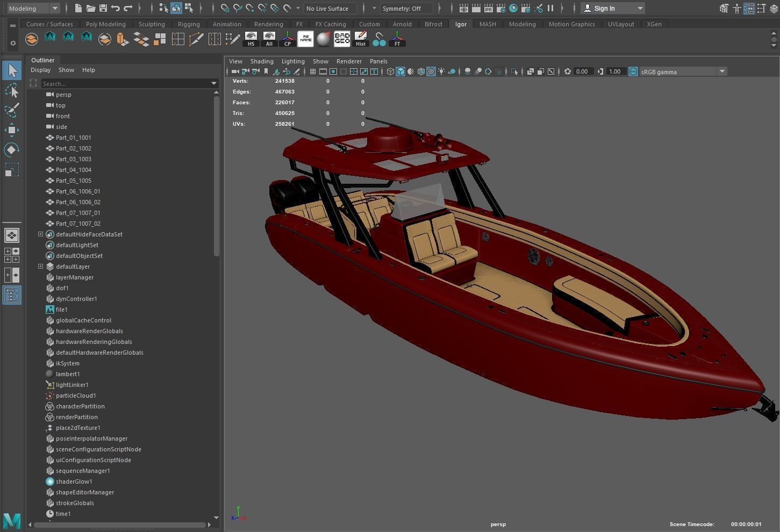Open the Sign In dropdown
This screenshot has height=532, width=780.
[613, 8]
